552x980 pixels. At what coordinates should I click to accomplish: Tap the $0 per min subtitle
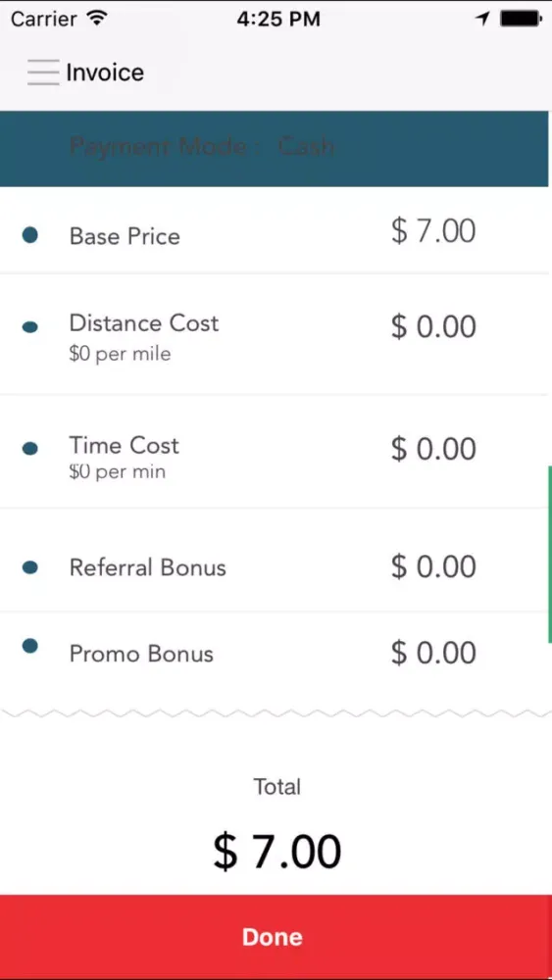(x=118, y=471)
